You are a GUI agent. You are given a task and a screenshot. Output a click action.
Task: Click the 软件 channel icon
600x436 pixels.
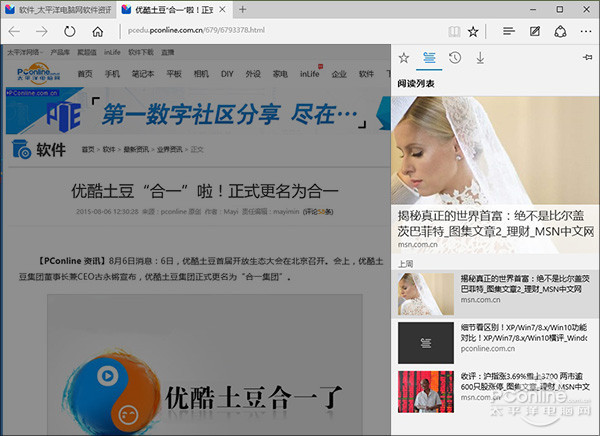click(21, 149)
